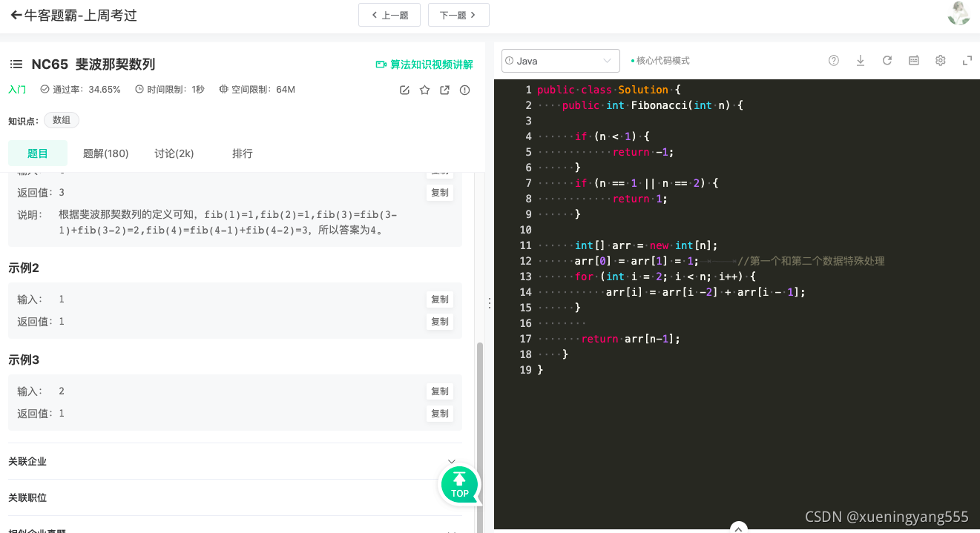
Task: Expand the editor to fullscreen
Action: pyautogui.click(x=967, y=61)
